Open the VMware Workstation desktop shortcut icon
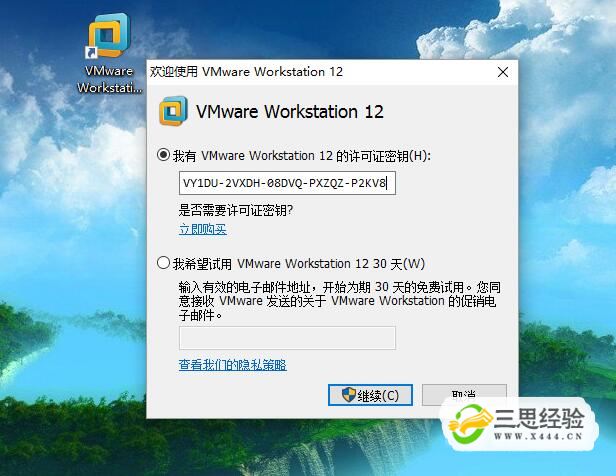This screenshot has width=616, height=476. click(x=108, y=36)
